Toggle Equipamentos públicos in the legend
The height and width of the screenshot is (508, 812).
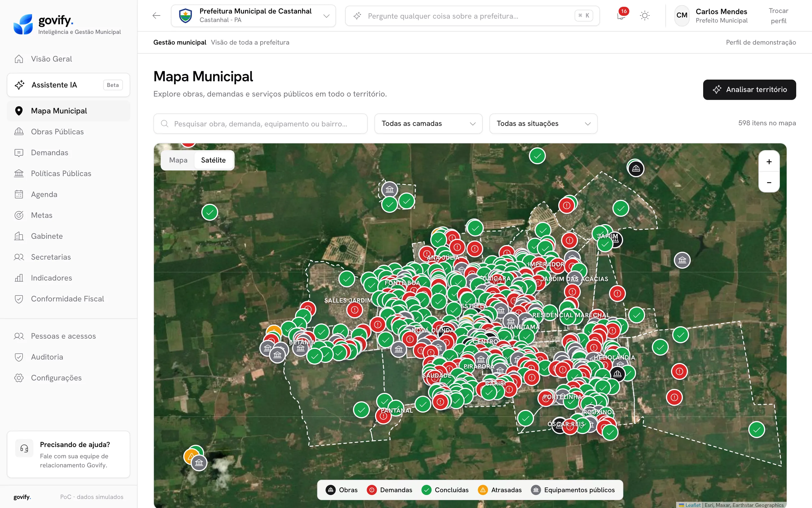573,490
